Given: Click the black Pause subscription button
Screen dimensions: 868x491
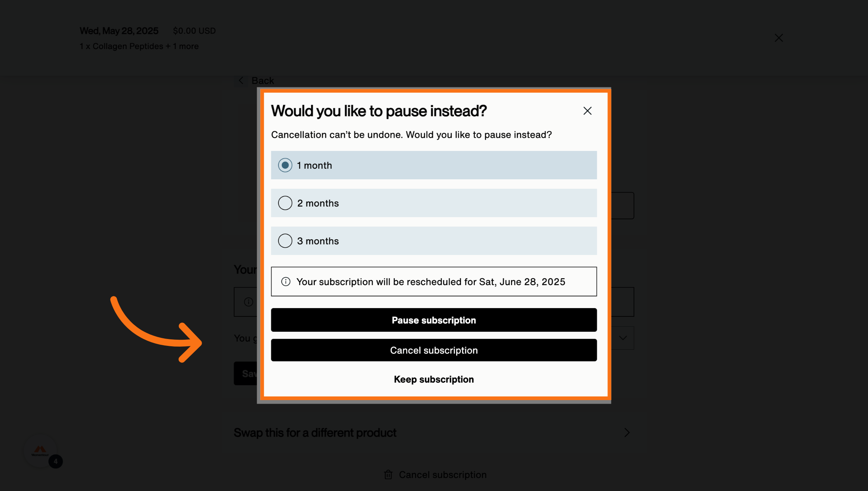Looking at the screenshot, I should tap(434, 320).
